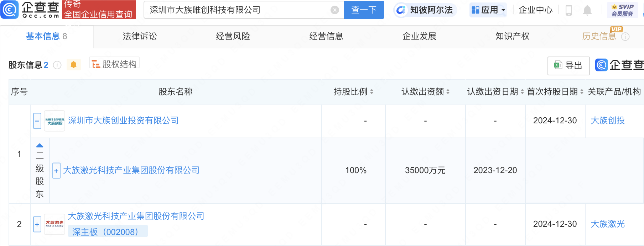Click 深主板（002008）stock tag
Image resolution: width=644 pixels, height=246 pixels.
click(x=107, y=232)
